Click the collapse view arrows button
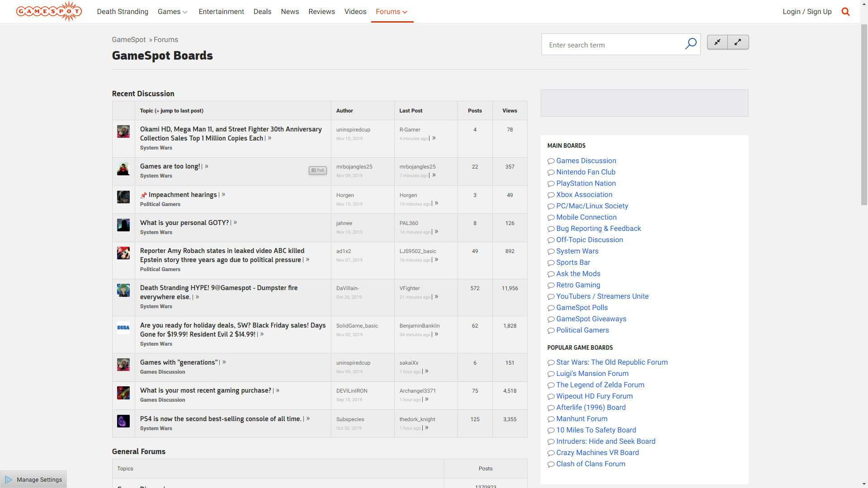This screenshot has height=488, width=868. coord(717,42)
